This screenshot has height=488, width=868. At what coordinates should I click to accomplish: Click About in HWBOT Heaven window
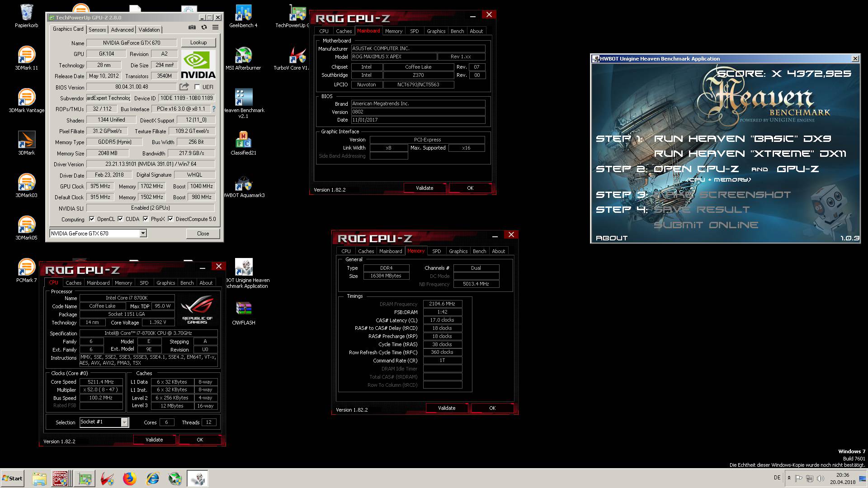pos(612,238)
